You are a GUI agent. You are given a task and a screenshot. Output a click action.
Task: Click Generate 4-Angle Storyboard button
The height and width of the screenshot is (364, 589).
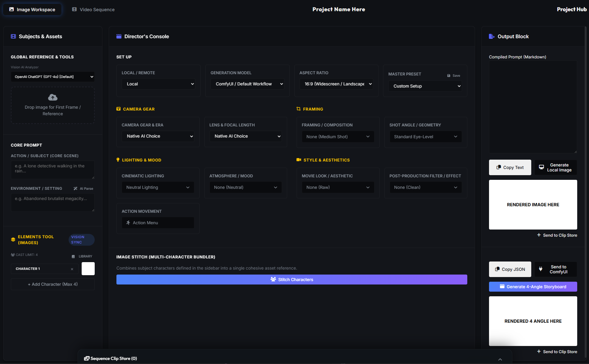(533, 287)
